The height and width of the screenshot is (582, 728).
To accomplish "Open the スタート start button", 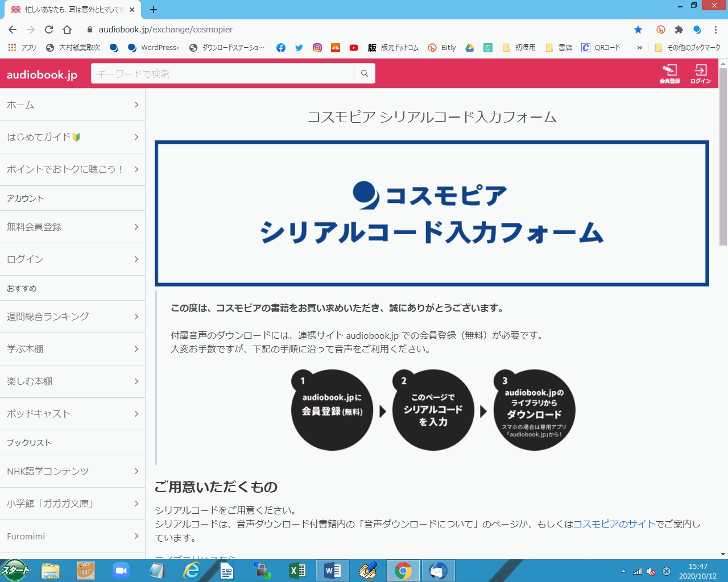I will click(x=15, y=570).
